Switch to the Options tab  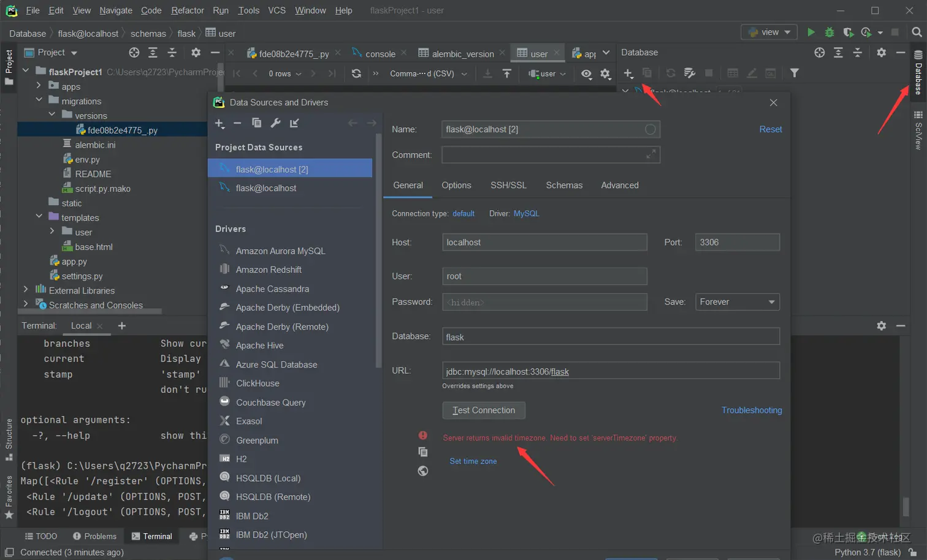tap(456, 185)
